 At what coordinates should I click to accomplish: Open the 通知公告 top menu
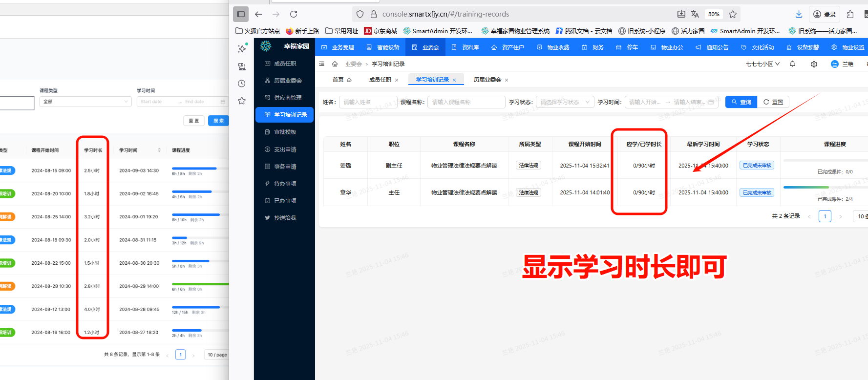712,47
